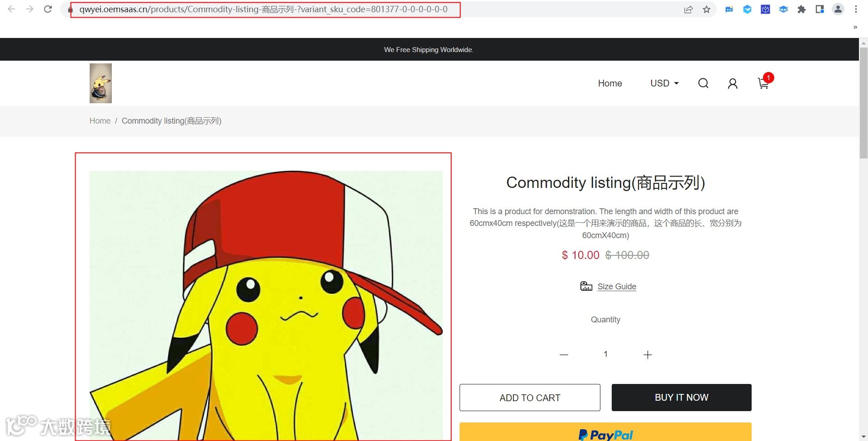
Task: Open the user account icon
Action: tap(733, 83)
